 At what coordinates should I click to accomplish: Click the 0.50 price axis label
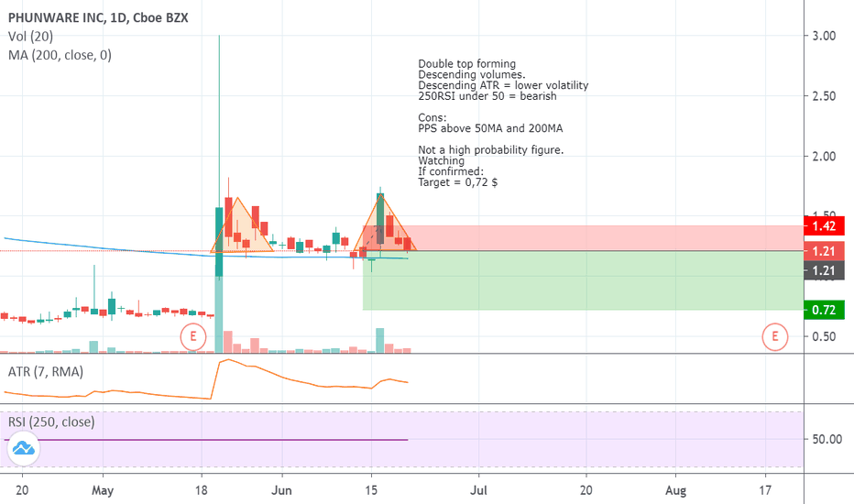824,336
